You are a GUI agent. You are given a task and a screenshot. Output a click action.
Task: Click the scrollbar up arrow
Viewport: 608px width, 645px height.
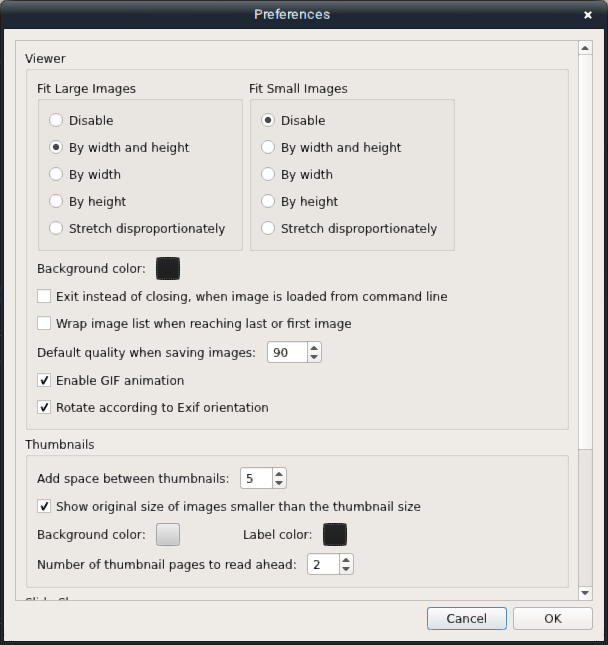coord(585,48)
